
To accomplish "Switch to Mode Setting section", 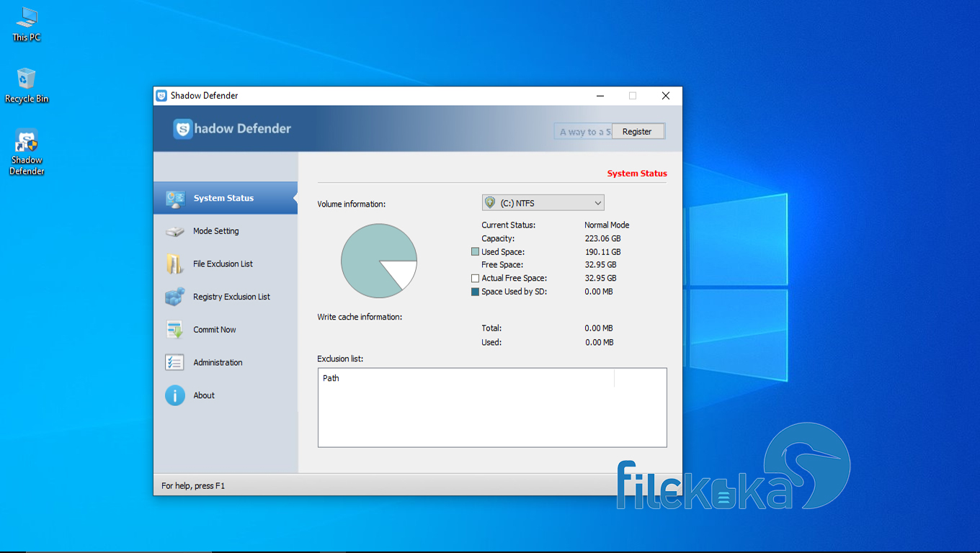I will pyautogui.click(x=226, y=231).
